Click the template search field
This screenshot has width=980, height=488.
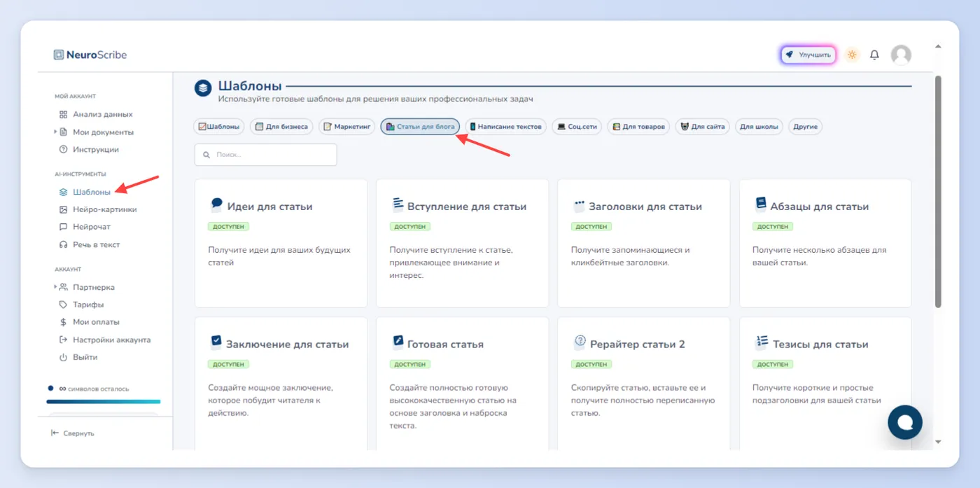266,155
